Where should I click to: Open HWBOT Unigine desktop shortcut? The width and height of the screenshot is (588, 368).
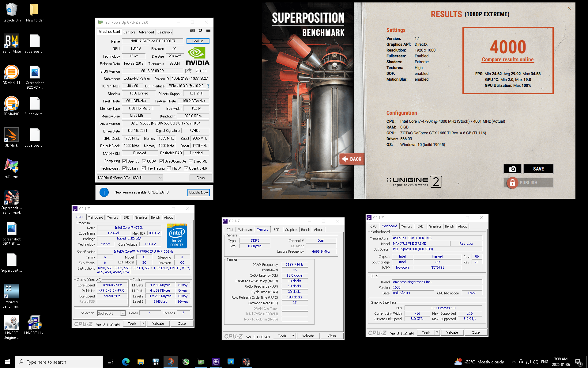(12, 327)
